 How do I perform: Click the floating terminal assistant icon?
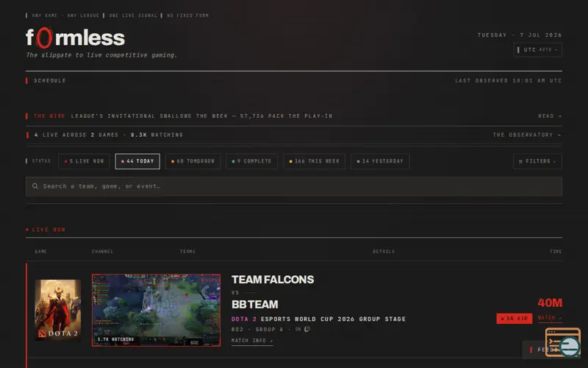point(563,342)
